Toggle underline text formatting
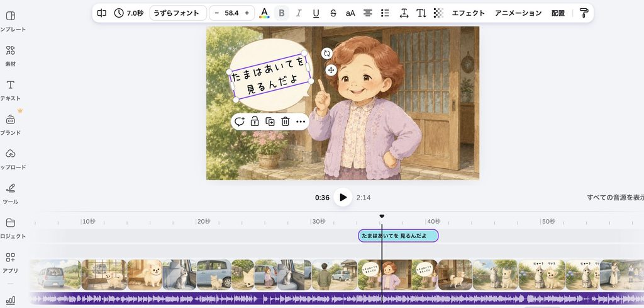The width and height of the screenshot is (644, 308). tap(316, 13)
